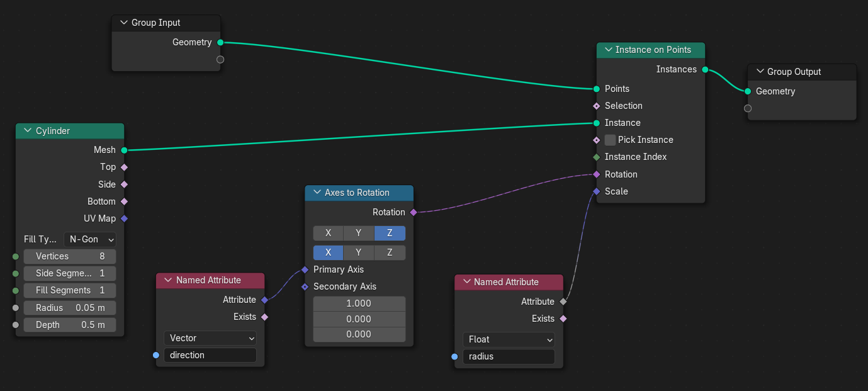The height and width of the screenshot is (391, 868).
Task: Set primary axis to Y in Axes to Rotation
Action: (359, 233)
